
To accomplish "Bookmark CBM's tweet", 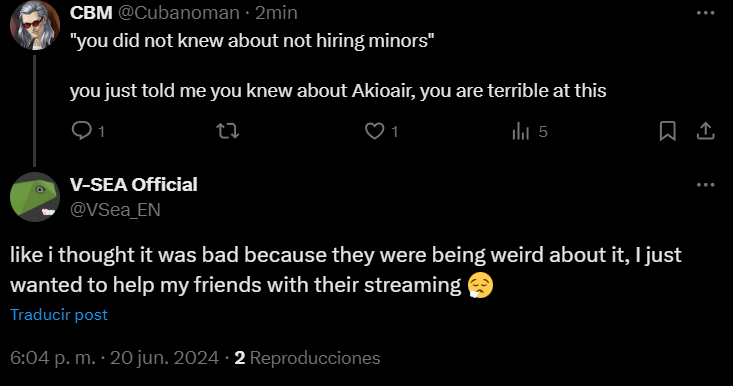I will (668, 131).
